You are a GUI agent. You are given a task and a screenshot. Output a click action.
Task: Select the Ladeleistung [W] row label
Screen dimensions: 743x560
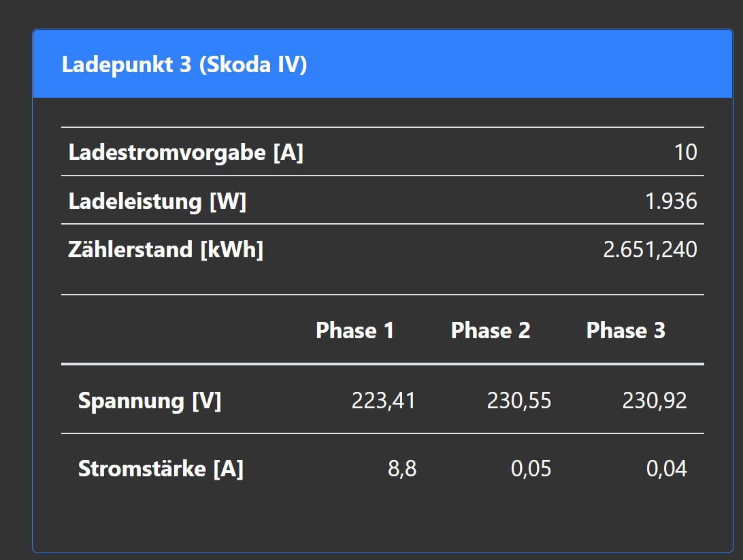click(157, 201)
